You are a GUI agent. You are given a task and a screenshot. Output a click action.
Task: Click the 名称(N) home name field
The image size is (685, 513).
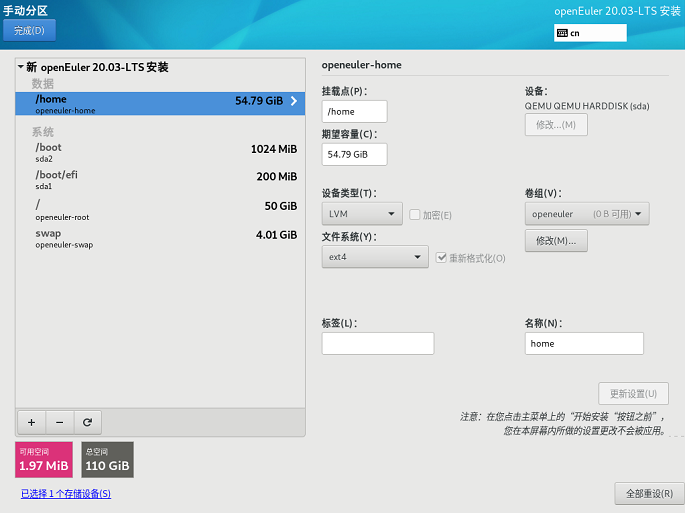click(584, 343)
